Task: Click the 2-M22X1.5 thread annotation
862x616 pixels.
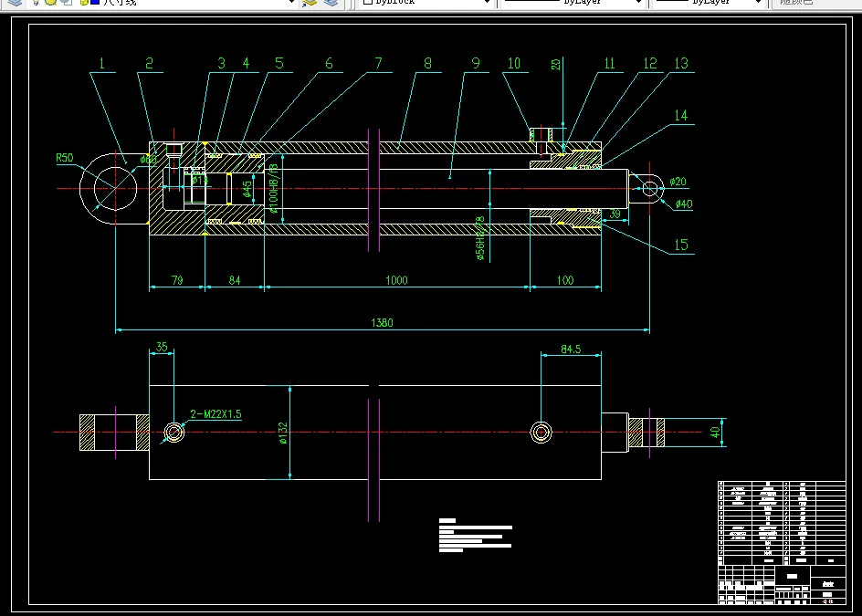Action: coord(216,414)
